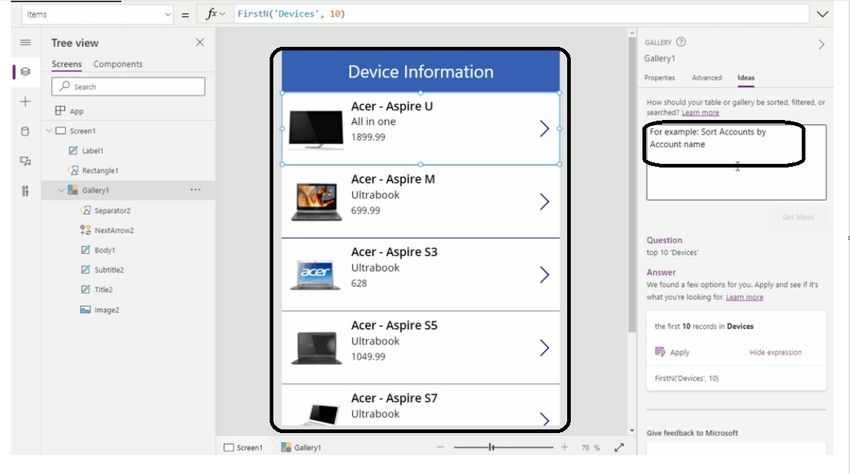Select Subtitle2 in the tree view

click(x=109, y=270)
